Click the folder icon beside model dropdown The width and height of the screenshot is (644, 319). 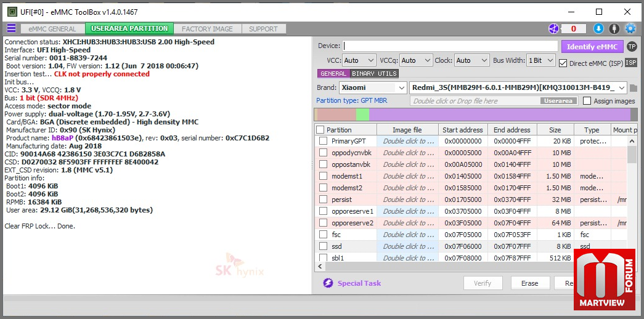634,88
